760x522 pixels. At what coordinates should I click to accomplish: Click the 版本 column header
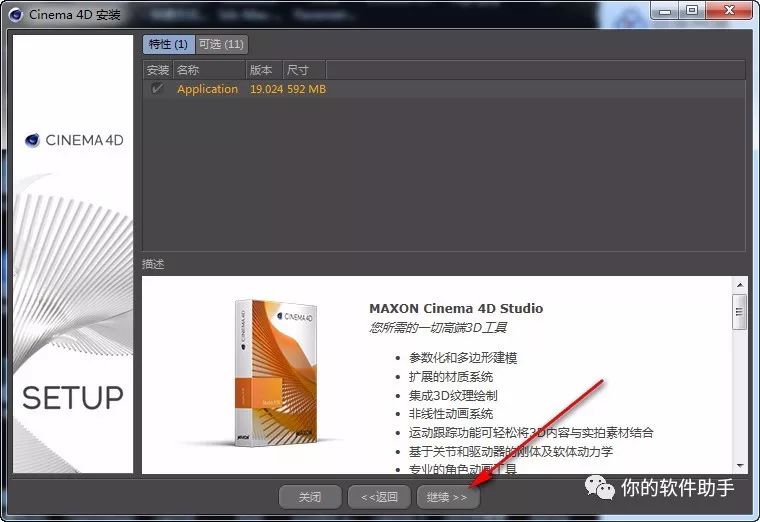coord(265,70)
